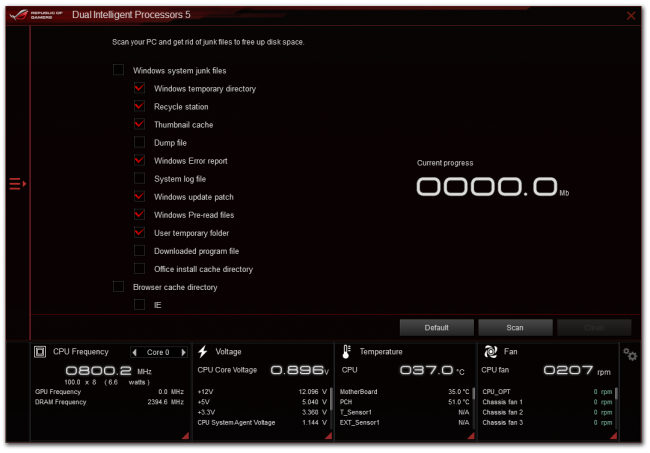Expand the Voltage panel corner triangle
The image size is (650, 453).
tap(329, 435)
